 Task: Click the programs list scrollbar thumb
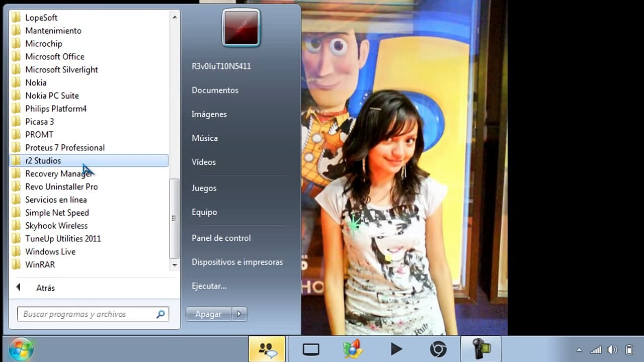pyautogui.click(x=175, y=219)
